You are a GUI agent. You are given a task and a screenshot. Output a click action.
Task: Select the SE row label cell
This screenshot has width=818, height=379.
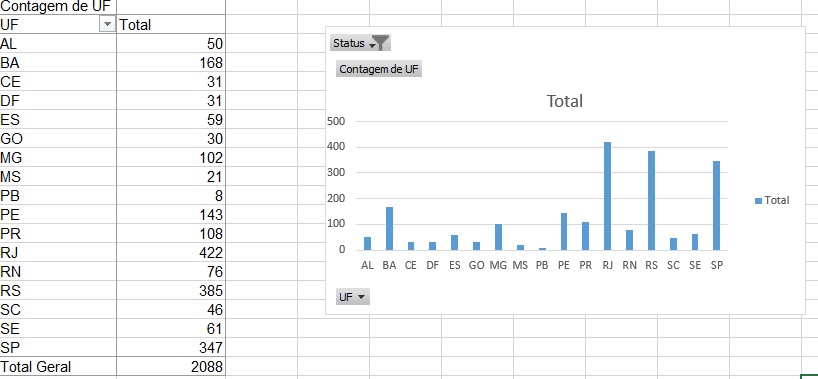coord(58,328)
